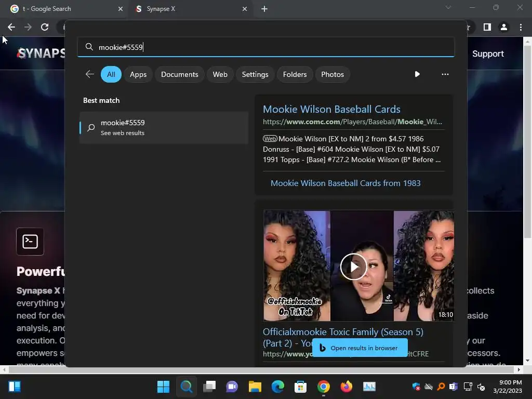Launch Microsoft Edge from the taskbar

(277, 387)
